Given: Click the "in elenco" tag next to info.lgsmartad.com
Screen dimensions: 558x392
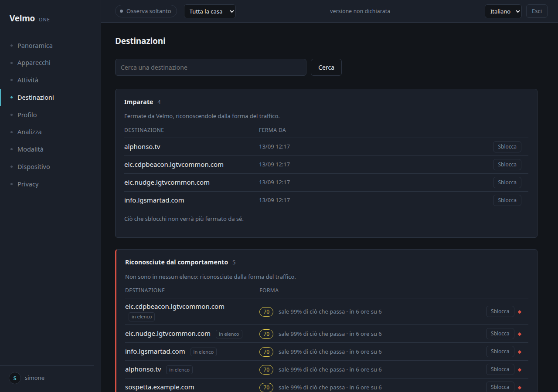Looking at the screenshot, I should tap(204, 352).
